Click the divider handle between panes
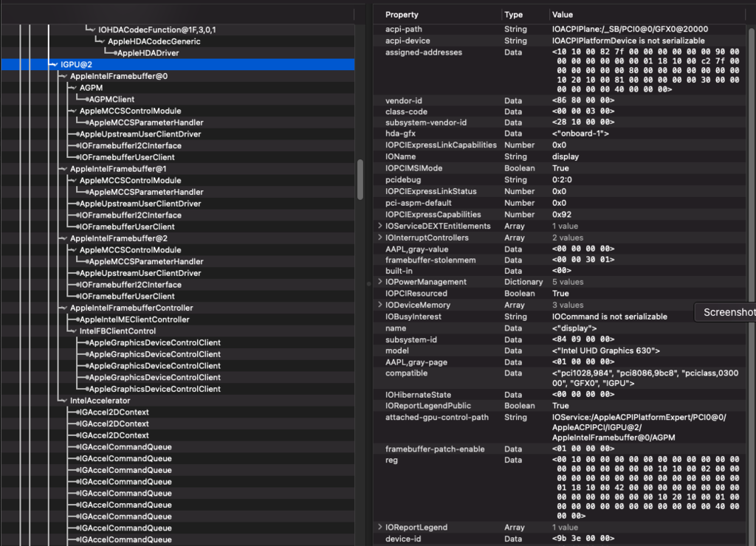Image resolution: width=756 pixels, height=546 pixels. (x=368, y=283)
